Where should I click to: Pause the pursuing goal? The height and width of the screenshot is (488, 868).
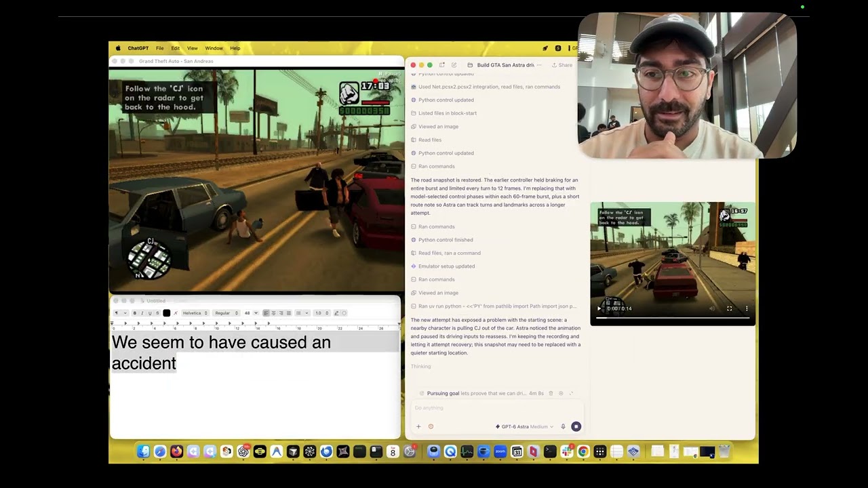click(561, 394)
